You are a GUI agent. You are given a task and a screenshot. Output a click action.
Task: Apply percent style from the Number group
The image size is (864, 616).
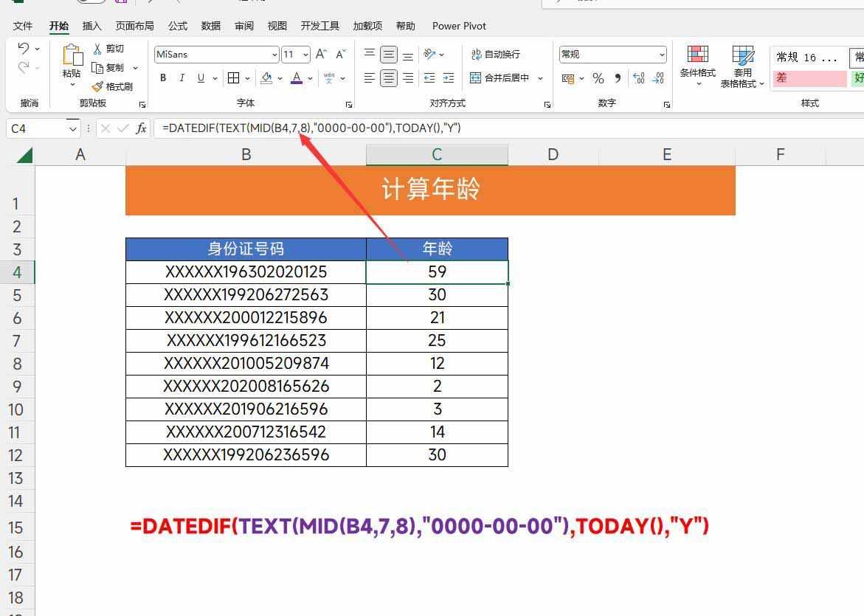(x=598, y=78)
